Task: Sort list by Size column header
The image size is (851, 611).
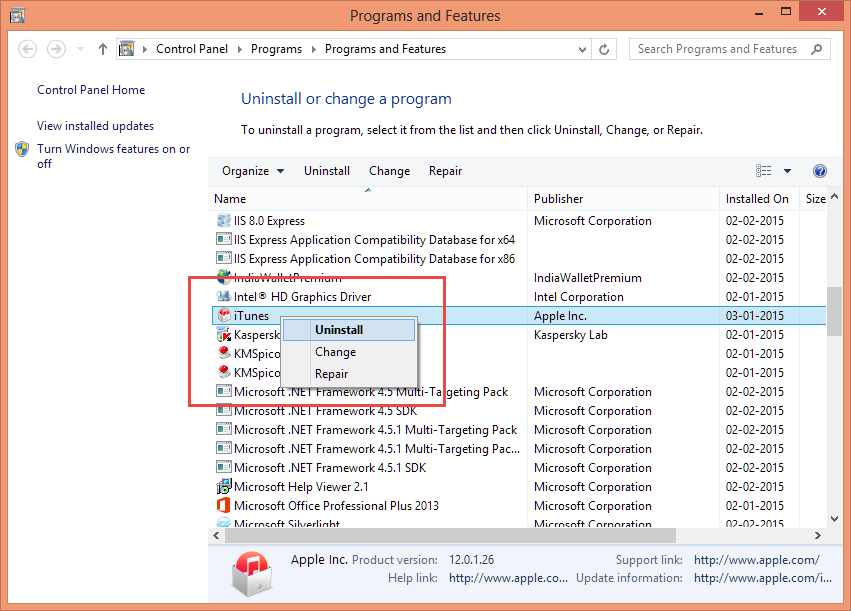Action: (x=814, y=199)
